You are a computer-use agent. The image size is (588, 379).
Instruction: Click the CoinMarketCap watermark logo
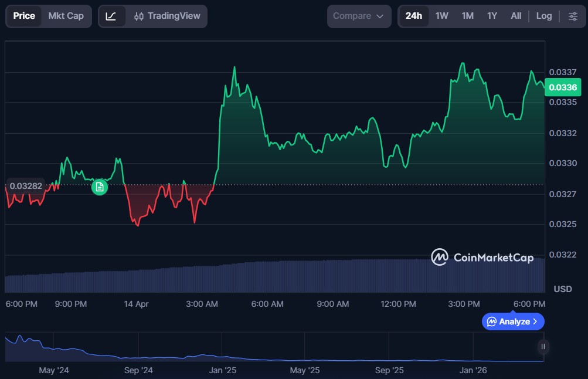(x=482, y=257)
